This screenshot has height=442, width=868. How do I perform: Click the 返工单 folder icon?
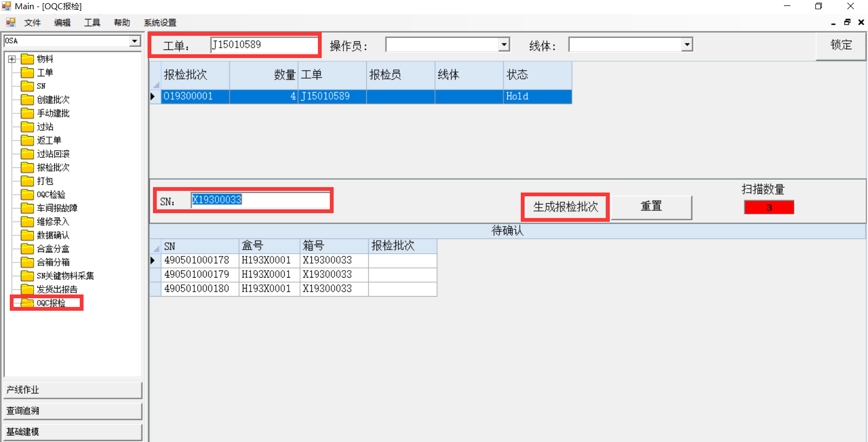tap(27, 140)
